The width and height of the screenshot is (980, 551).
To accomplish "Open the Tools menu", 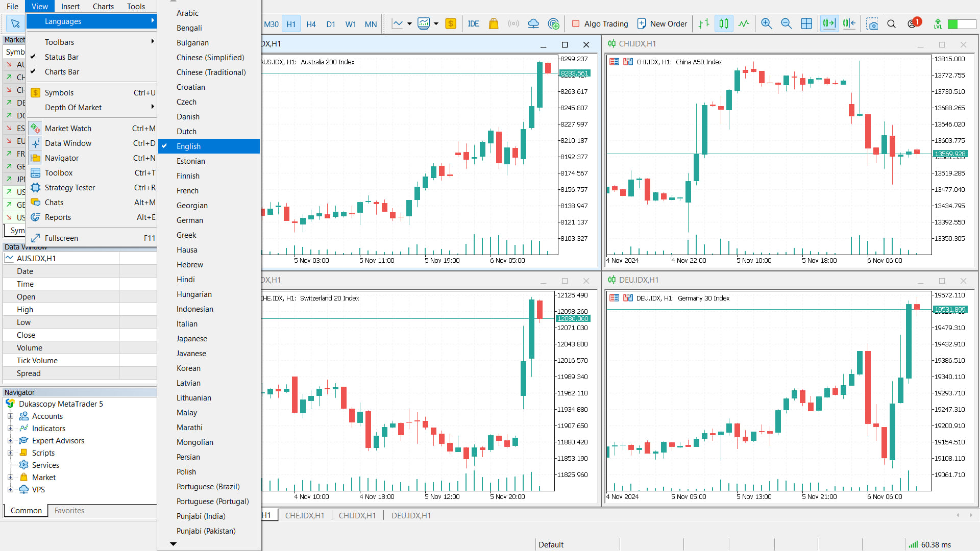I will coord(136,6).
